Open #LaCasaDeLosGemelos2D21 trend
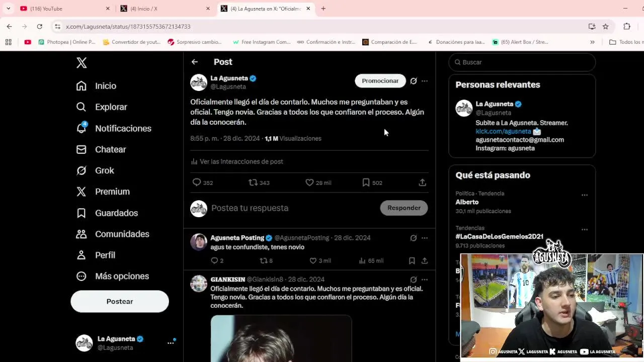The width and height of the screenshot is (644, 362). (x=500, y=236)
